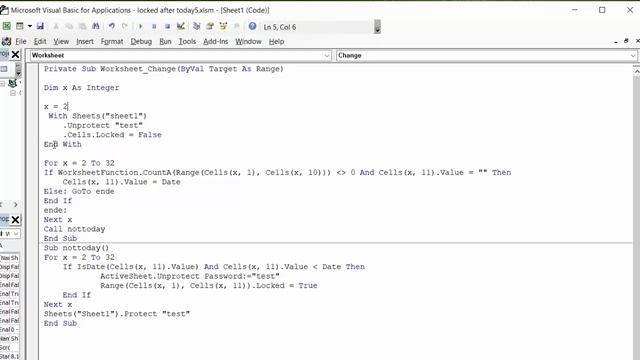640x360 pixels.
Task: Click the Project Explorer right scroll arrow
Action: 16,204
